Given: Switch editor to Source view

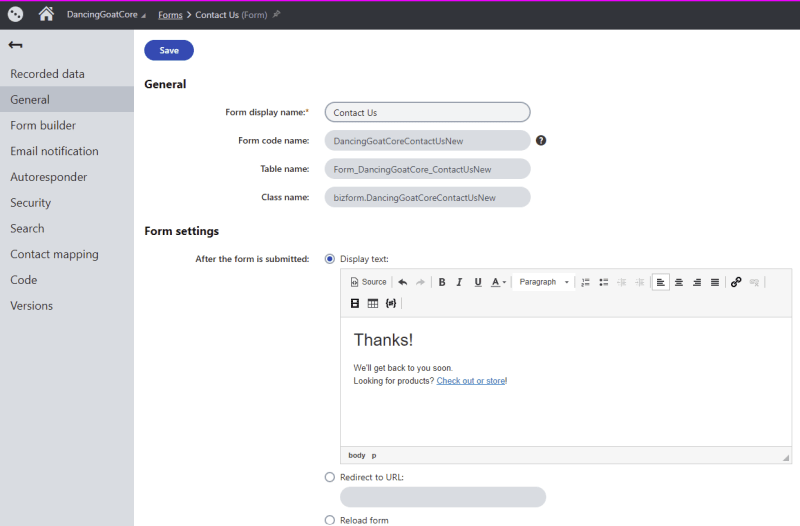Looking at the screenshot, I should coord(368,282).
